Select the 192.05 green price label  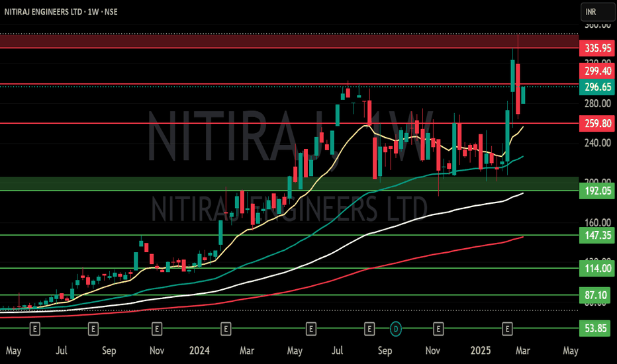(597, 191)
